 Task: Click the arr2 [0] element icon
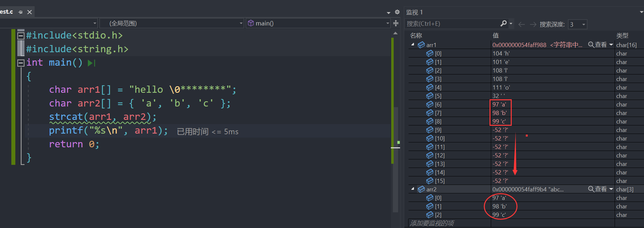click(430, 198)
